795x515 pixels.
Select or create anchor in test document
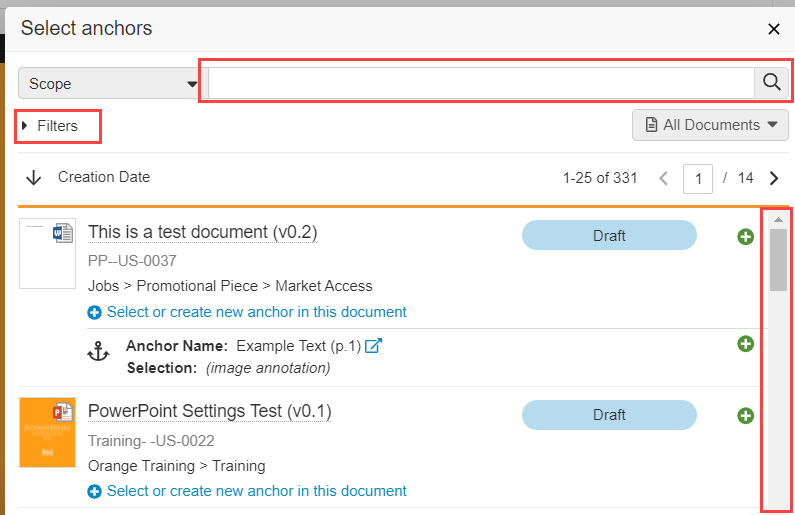(256, 312)
